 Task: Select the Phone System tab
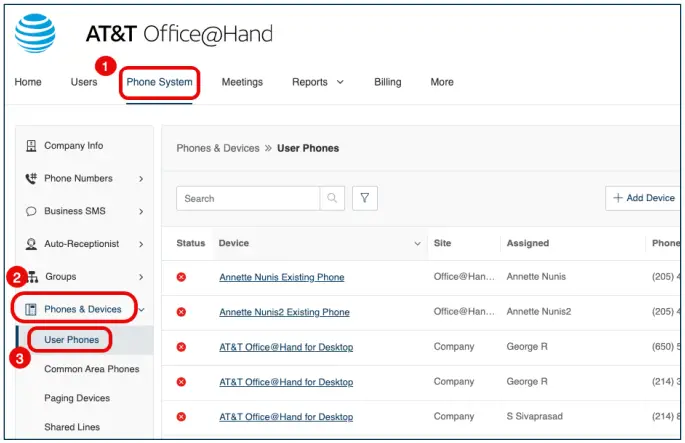(x=159, y=82)
